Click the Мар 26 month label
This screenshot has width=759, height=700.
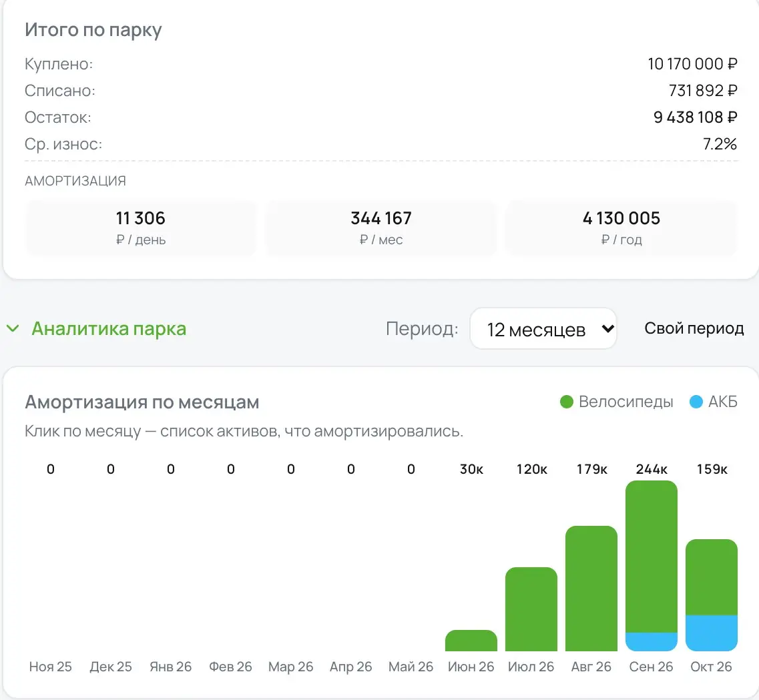[x=290, y=667]
